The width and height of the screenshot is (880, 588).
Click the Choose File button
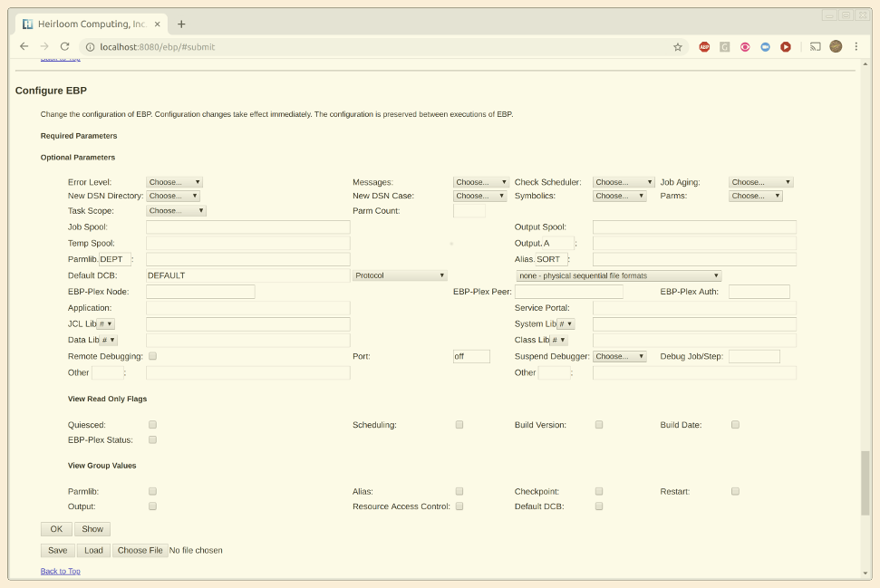140,551
